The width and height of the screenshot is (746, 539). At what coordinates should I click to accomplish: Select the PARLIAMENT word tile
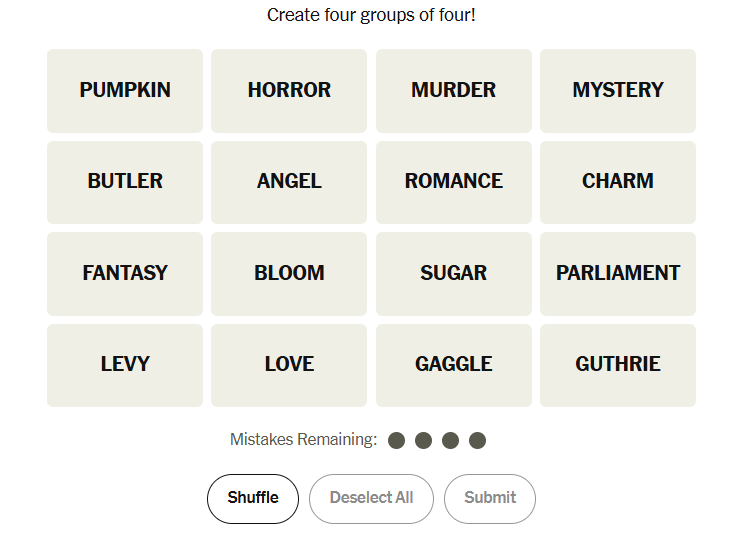coord(618,273)
